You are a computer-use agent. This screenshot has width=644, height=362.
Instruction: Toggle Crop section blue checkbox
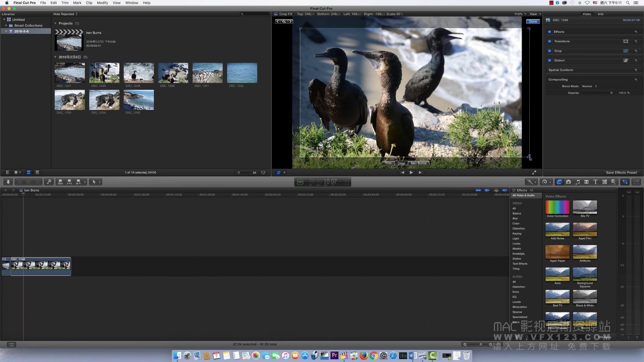click(549, 51)
